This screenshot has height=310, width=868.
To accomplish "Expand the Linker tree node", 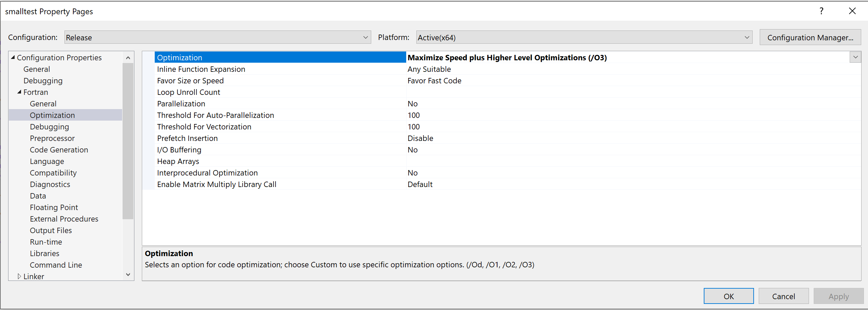I will click(x=20, y=276).
